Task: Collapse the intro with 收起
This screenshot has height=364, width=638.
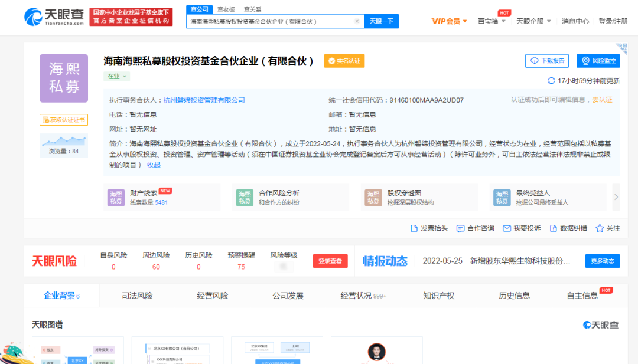Action: (x=154, y=165)
